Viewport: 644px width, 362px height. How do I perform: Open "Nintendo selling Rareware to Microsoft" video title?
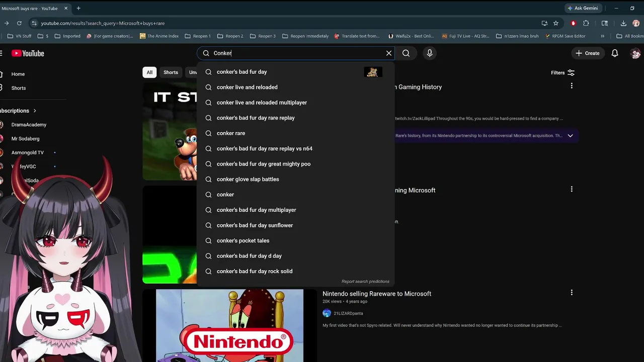[377, 294]
